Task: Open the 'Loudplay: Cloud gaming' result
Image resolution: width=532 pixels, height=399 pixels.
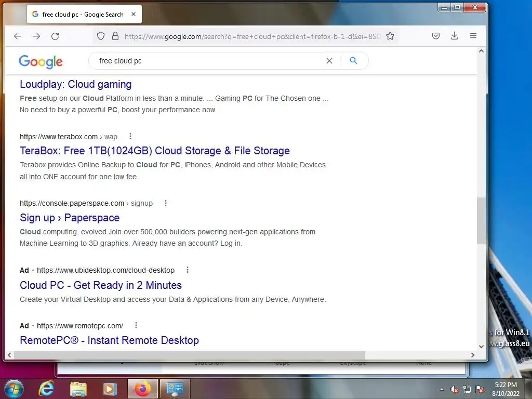Action: click(x=76, y=84)
